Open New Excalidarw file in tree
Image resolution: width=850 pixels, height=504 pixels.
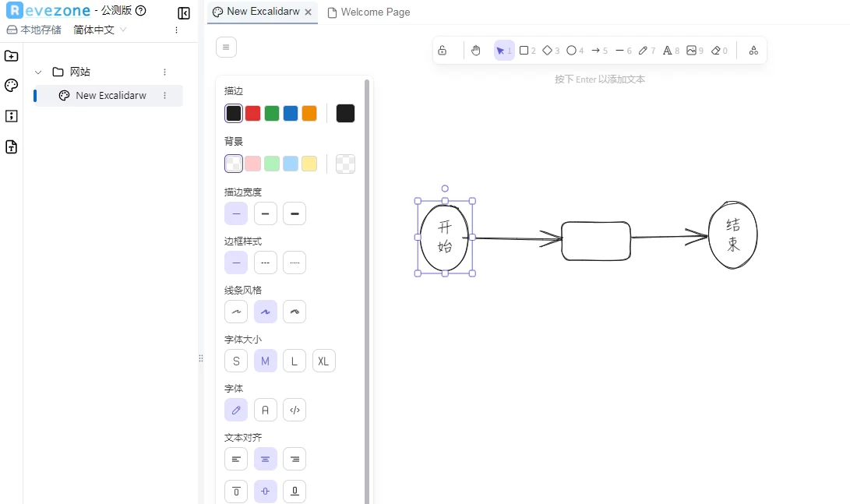tap(111, 96)
